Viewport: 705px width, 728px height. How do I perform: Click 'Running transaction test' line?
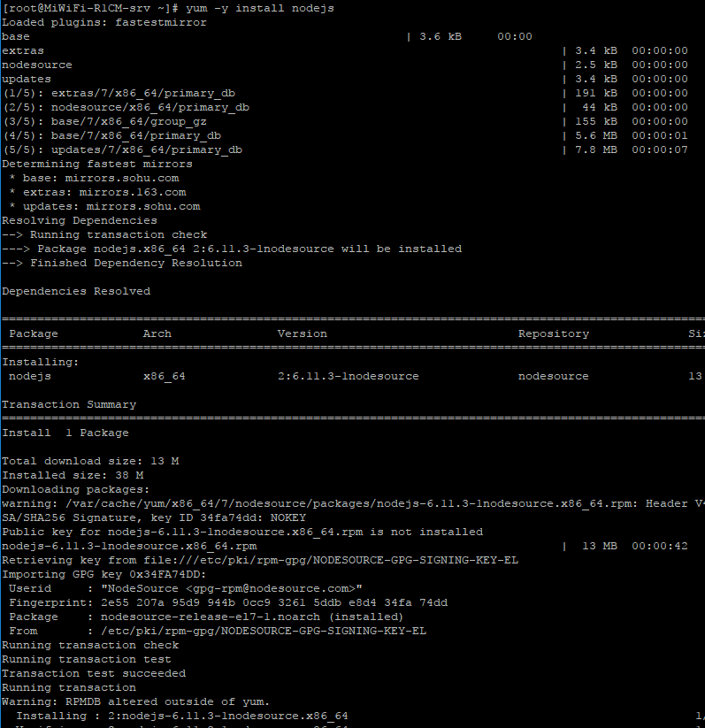click(87, 660)
